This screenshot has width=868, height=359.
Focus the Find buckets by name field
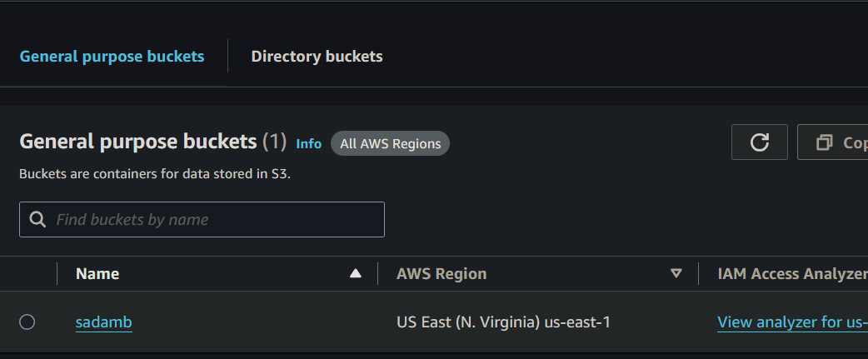tap(217, 220)
